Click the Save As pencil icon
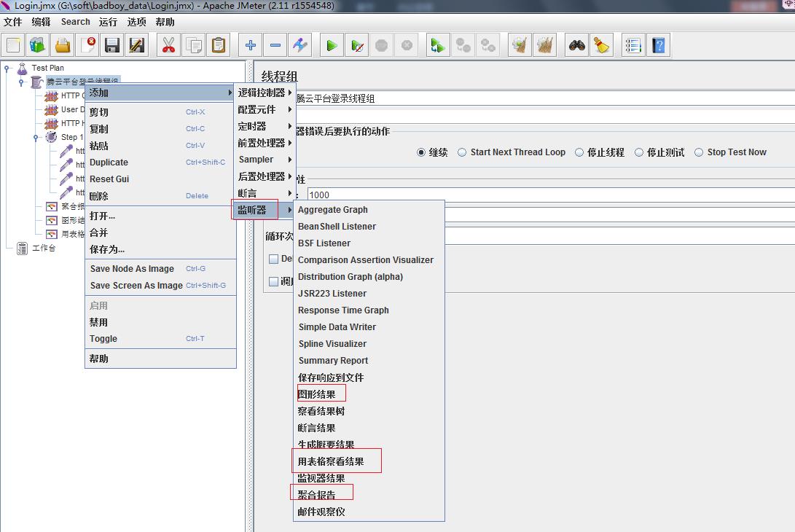Viewport: 795px width, 532px height. click(x=137, y=45)
